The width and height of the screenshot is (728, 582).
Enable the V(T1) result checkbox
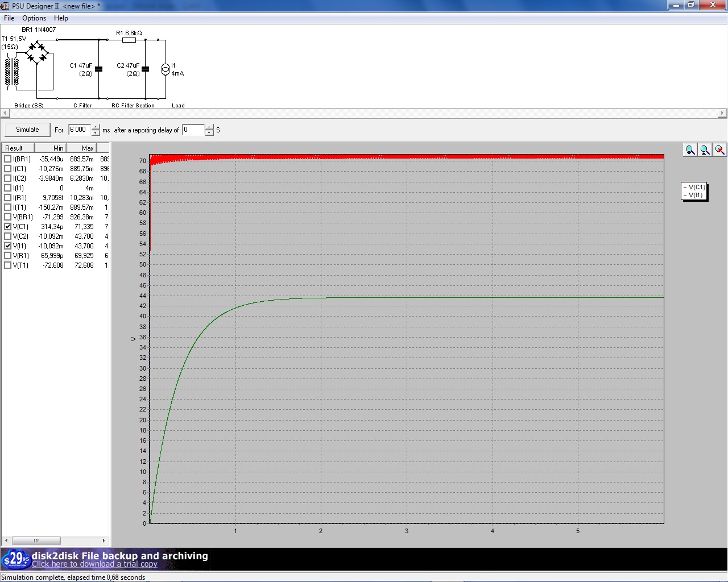(x=7, y=265)
